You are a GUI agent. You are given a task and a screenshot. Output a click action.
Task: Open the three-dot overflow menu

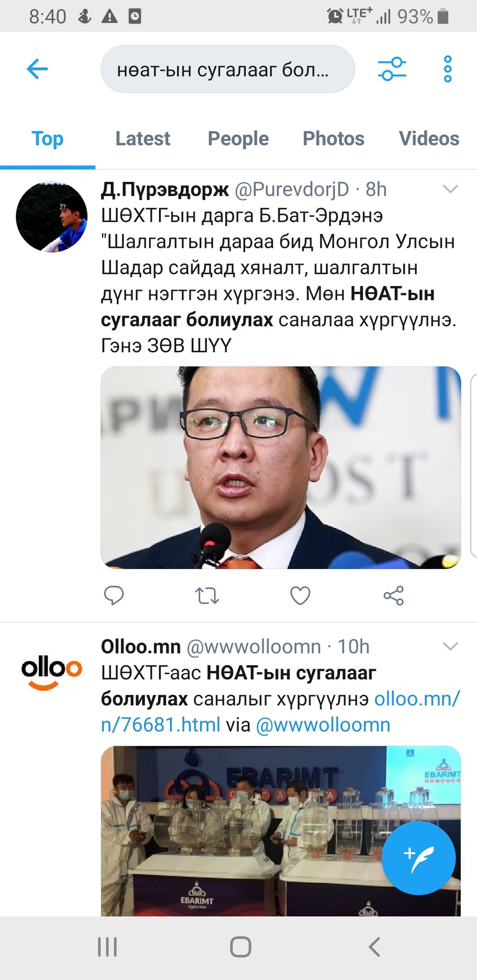[448, 69]
